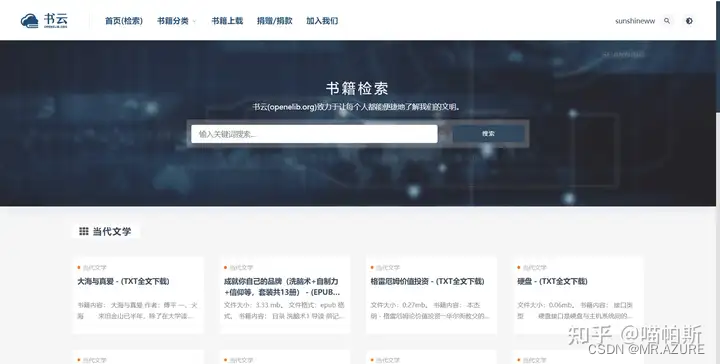The width and height of the screenshot is (720, 364).
Task: Open 硬盘 - (TXT全文下载) book
Action: click(x=552, y=281)
